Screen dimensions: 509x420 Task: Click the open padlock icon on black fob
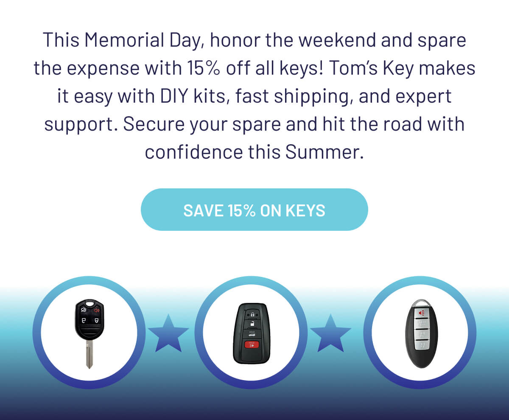click(x=252, y=324)
